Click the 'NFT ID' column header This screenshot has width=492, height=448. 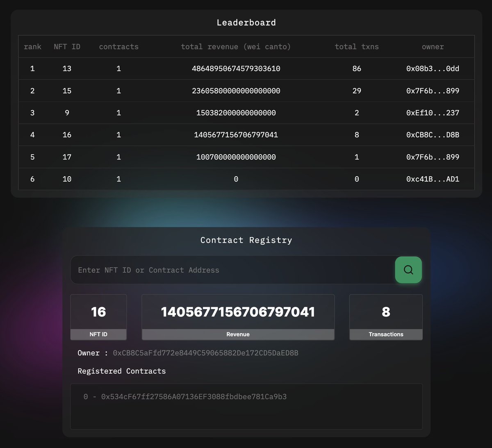pos(67,47)
